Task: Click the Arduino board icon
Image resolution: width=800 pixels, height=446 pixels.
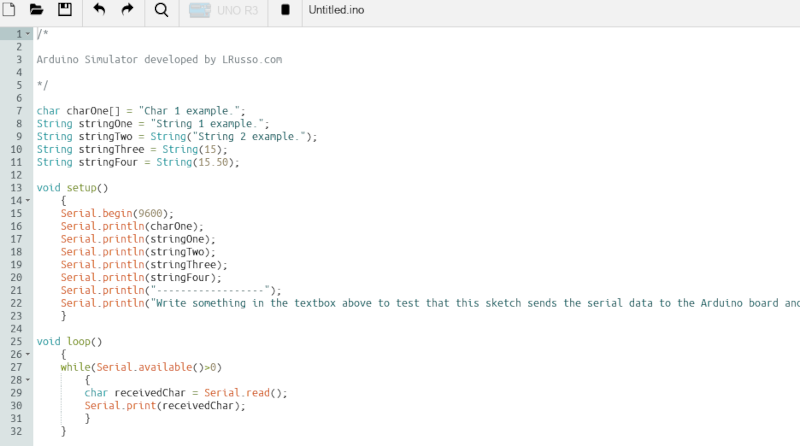Action: pyautogui.click(x=199, y=10)
